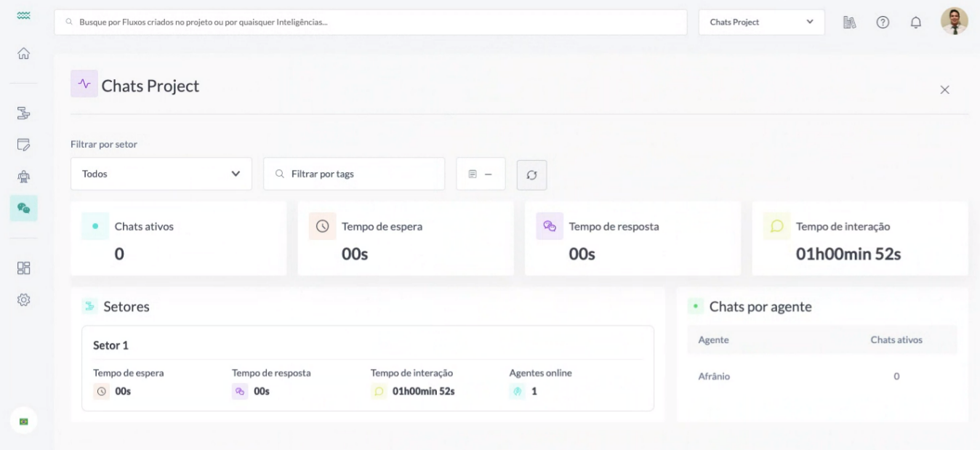
Task: Select the Chats Project heading
Action: (152, 85)
